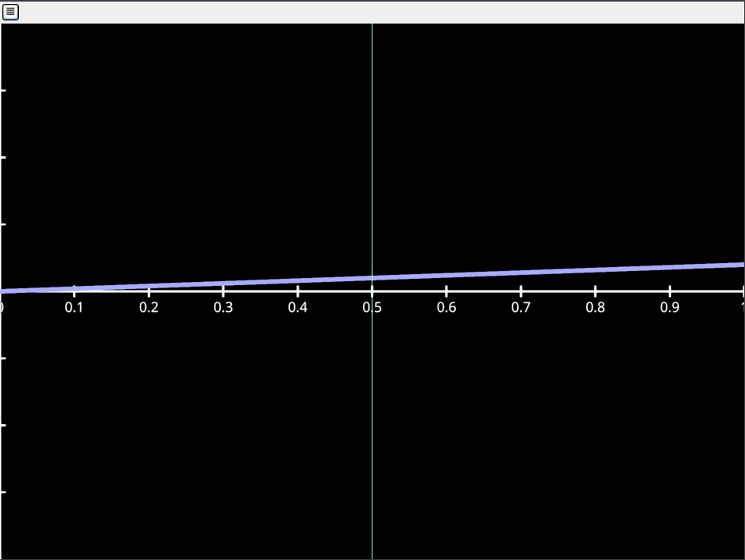Pick the 0.4 label on the horizontal axis
Viewport: 745px width, 560px height.
298,307
